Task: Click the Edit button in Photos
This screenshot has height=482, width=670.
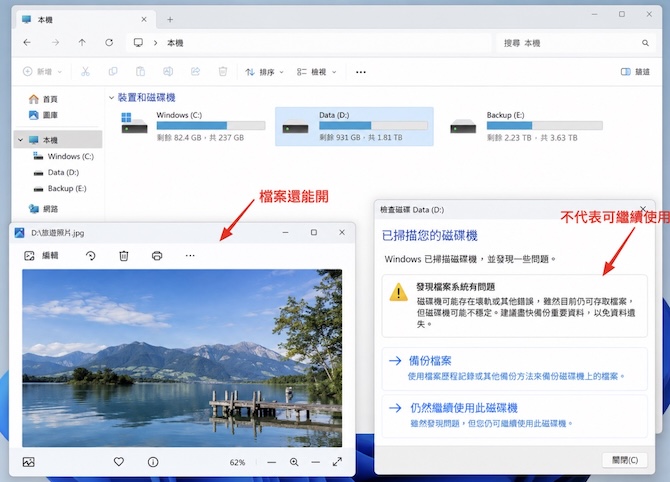Action: click(41, 256)
